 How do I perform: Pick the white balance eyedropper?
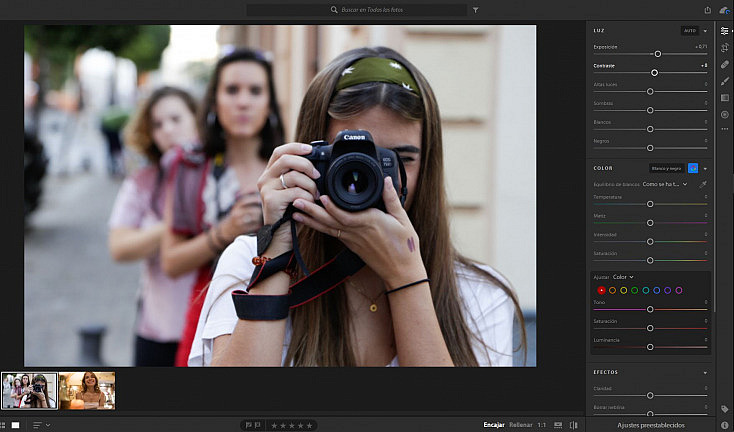pos(703,184)
